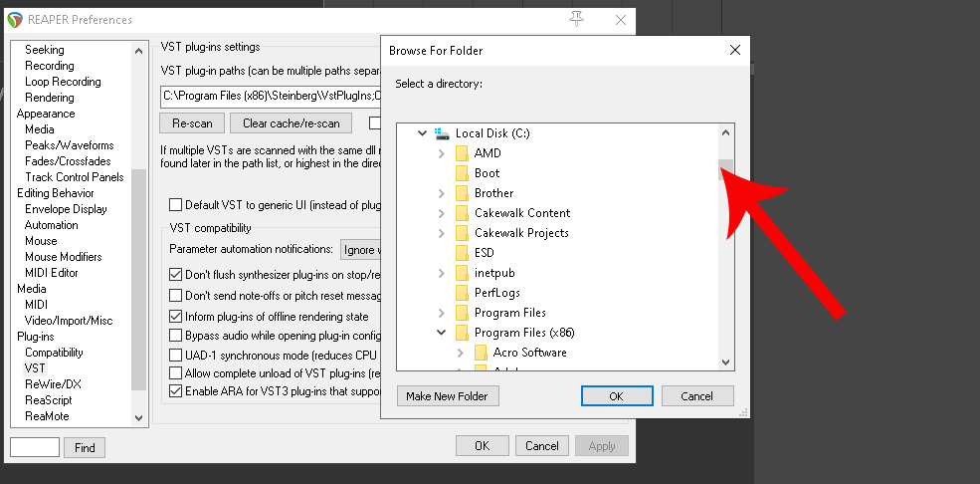Uncheck Inform plug-ins of offline rendering state

pos(176,317)
